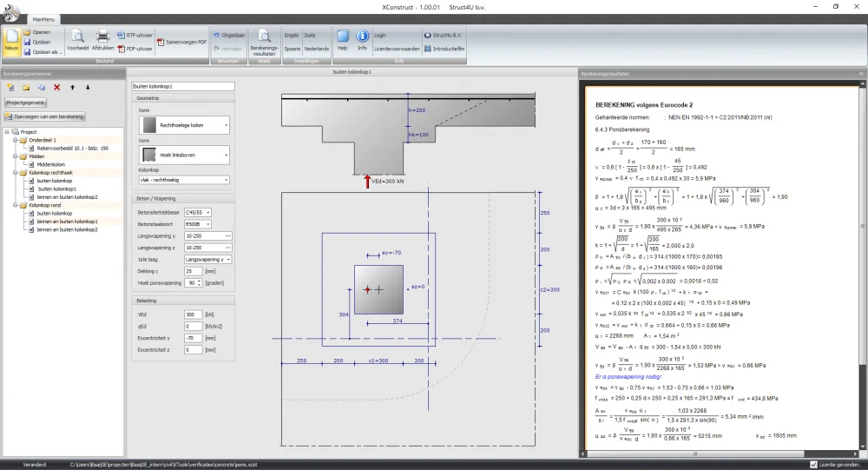Collapse the Project root tree node
868x470 pixels.
[x=7, y=132]
